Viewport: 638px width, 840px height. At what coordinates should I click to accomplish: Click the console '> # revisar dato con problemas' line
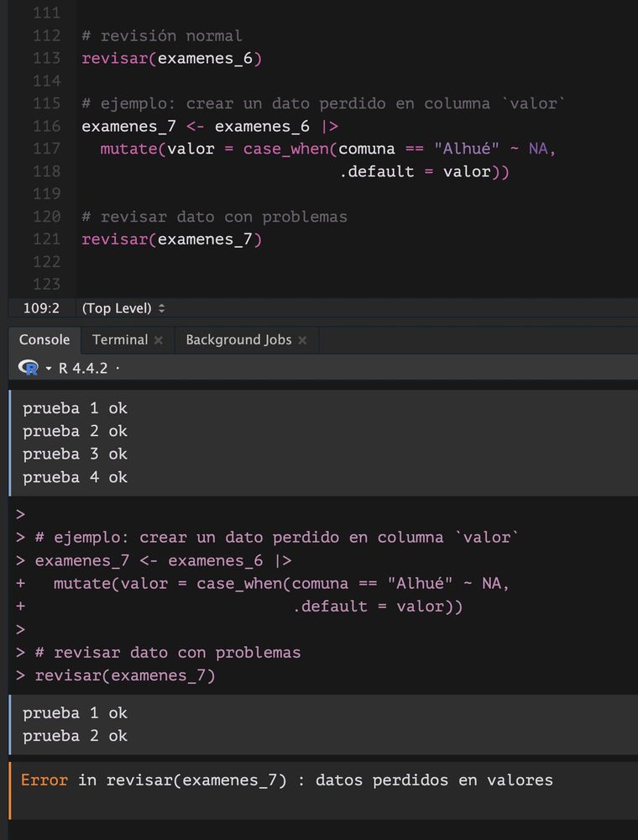click(159, 653)
